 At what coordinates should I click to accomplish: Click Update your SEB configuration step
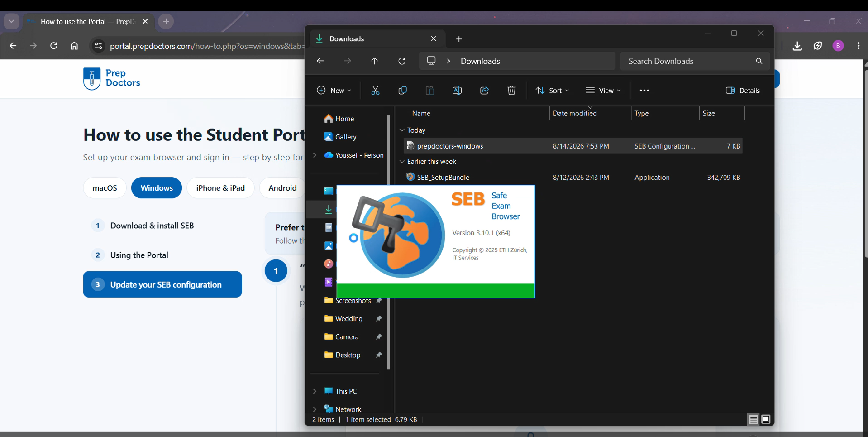[162, 284]
